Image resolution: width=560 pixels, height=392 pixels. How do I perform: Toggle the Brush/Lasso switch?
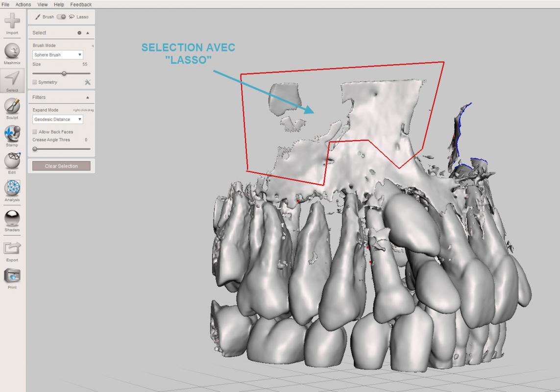click(x=61, y=17)
